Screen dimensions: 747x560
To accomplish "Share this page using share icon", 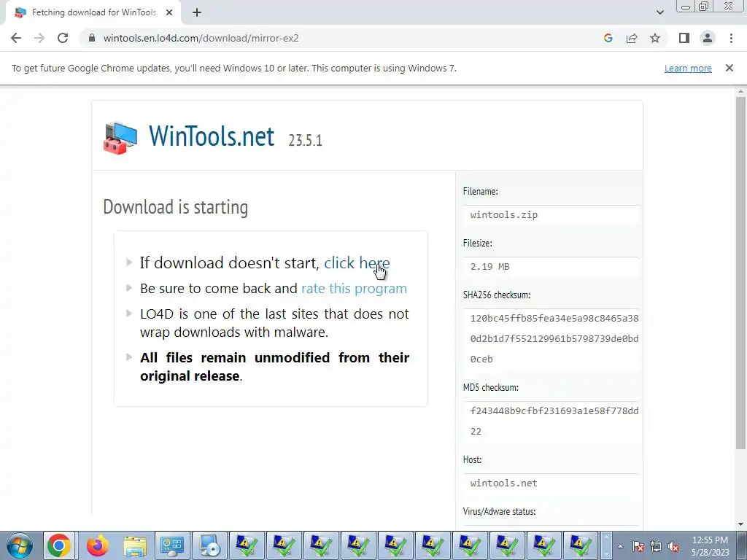I will coord(632,38).
